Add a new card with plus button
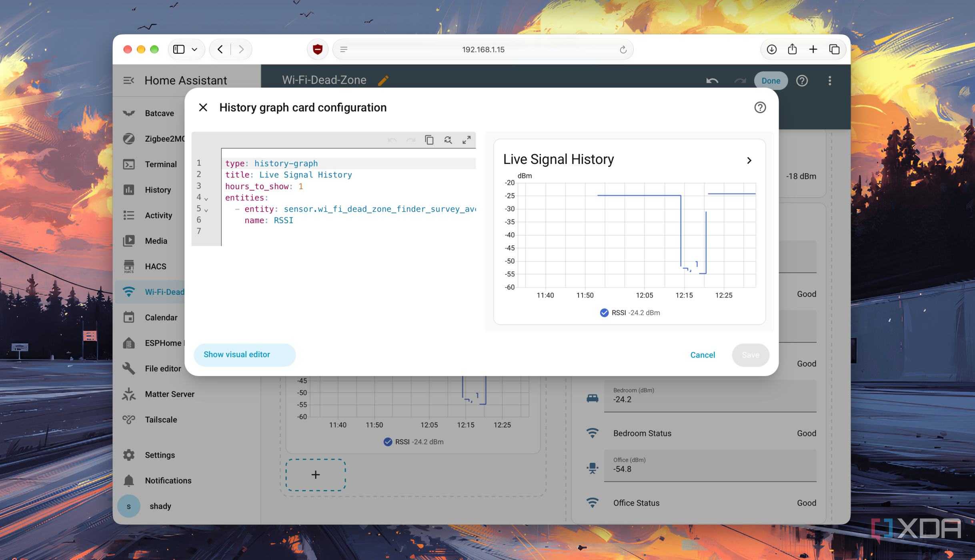Screen dimensions: 975x560 (x=315, y=475)
